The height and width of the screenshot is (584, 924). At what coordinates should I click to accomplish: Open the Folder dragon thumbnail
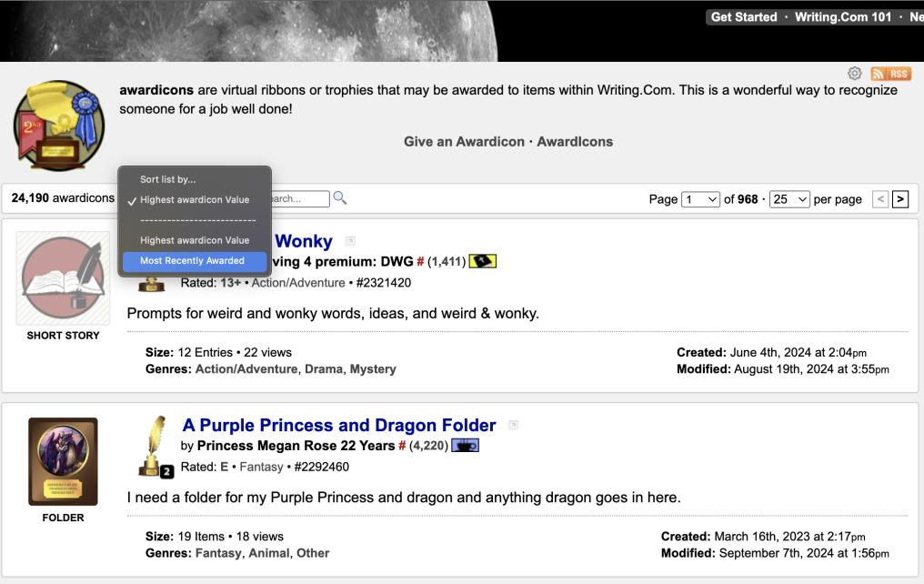63,461
